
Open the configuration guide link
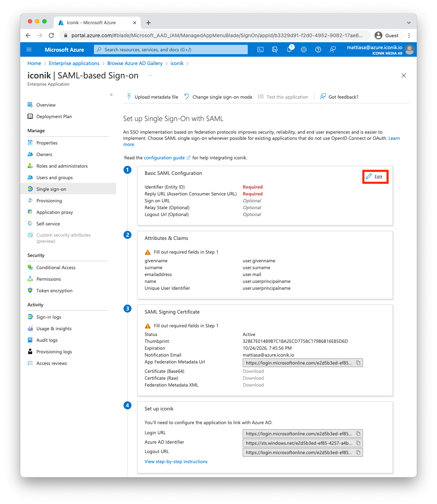click(x=165, y=158)
